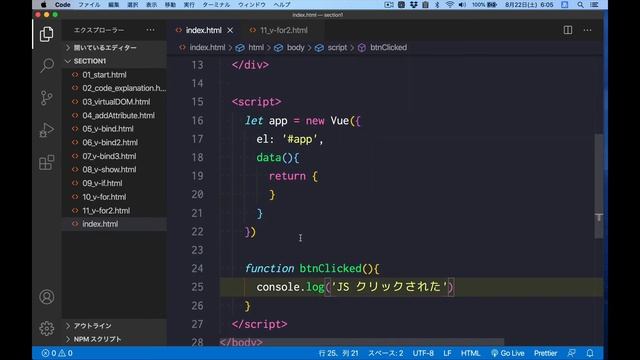640x360 pixels.
Task: Open the File menu in the menu bar
Action: click(x=89, y=4)
